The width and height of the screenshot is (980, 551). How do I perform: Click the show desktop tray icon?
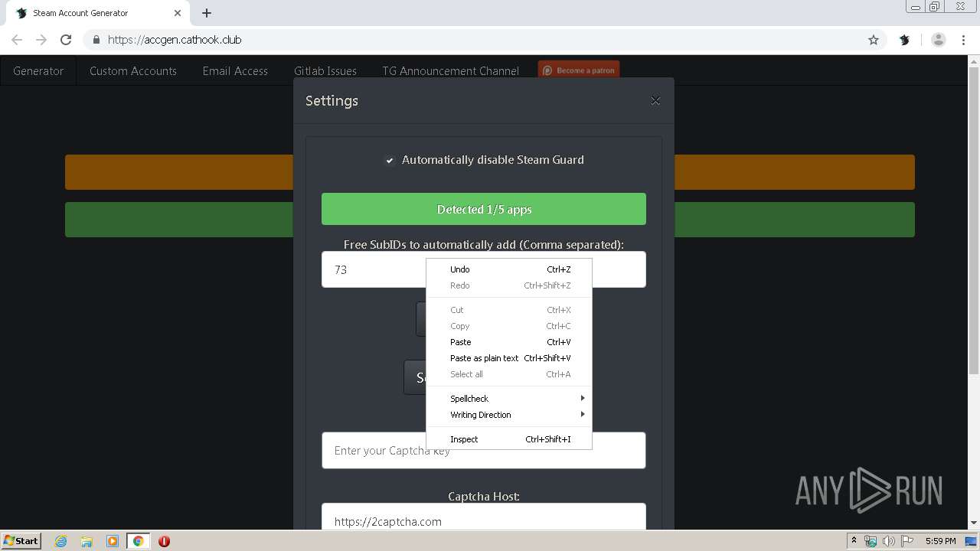click(972, 541)
